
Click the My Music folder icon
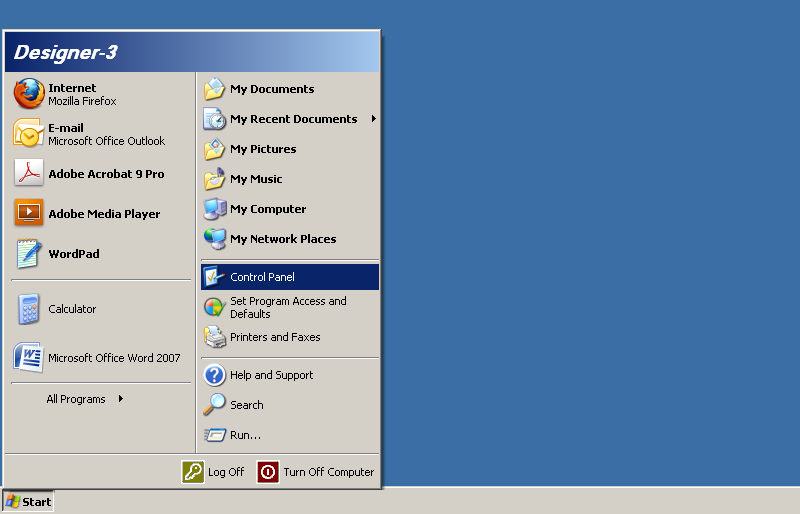tap(214, 179)
